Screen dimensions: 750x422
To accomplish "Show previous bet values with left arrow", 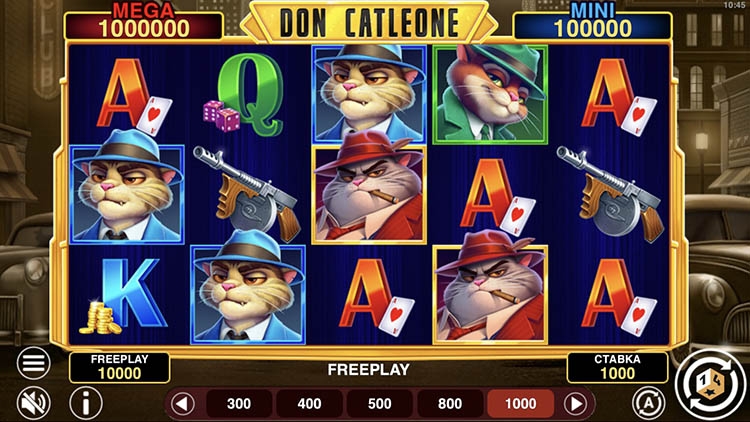I will point(183,404).
